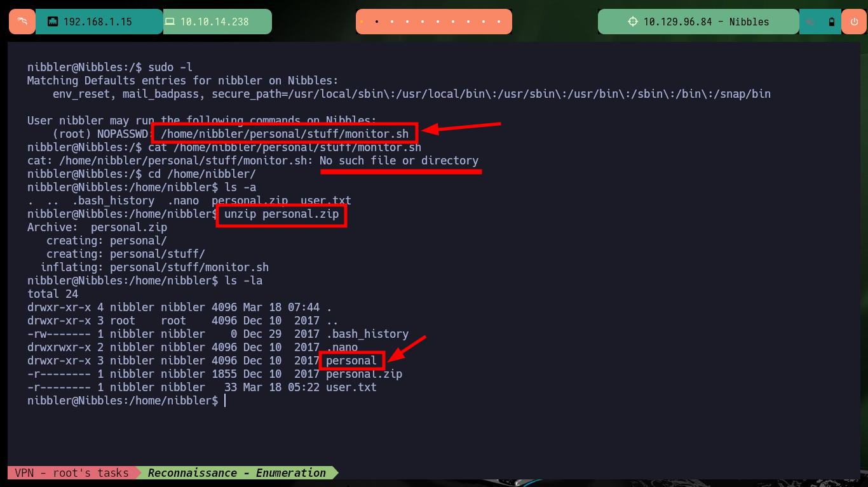Screen dimensions: 868x487
Task: Click the 'Reconnaissance - Enumeration' status segment
Action: click(236, 472)
